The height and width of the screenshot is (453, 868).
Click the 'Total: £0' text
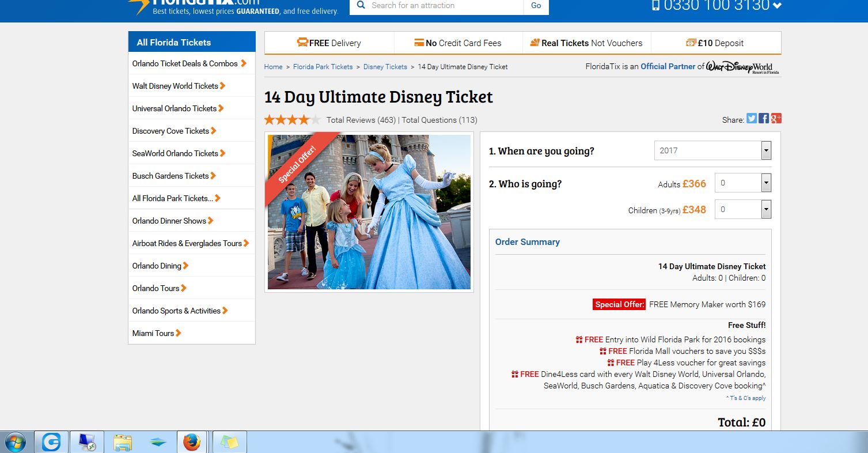coord(742,422)
